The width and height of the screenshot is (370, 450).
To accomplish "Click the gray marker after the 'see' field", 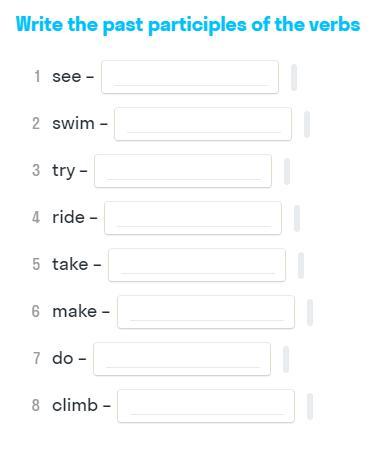I will pyautogui.click(x=294, y=77).
